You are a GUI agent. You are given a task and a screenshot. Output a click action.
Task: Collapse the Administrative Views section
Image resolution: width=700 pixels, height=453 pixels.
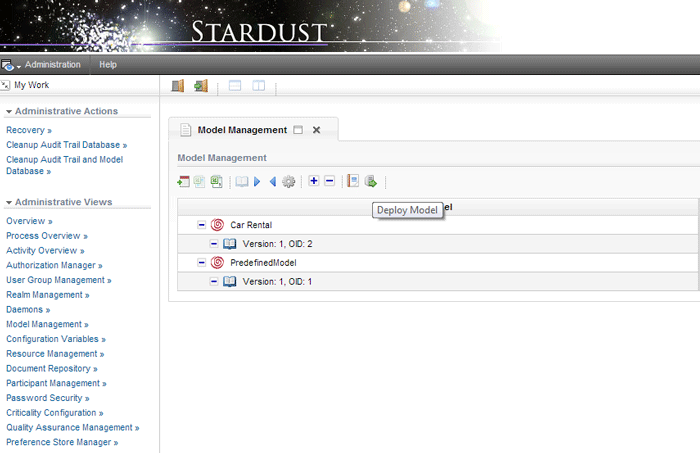(9, 203)
